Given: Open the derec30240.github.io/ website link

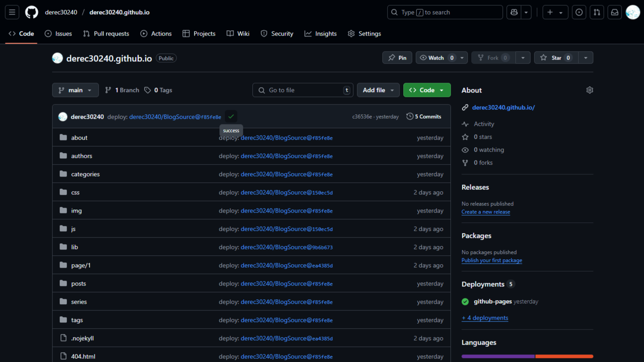Looking at the screenshot, I should [x=503, y=108].
